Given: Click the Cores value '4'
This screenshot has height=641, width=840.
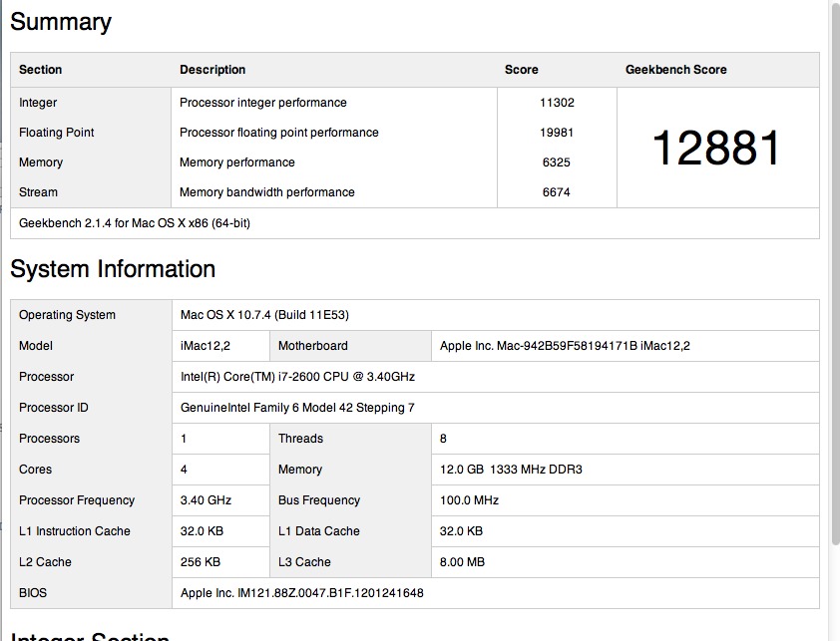Looking at the screenshot, I should click(x=184, y=470).
